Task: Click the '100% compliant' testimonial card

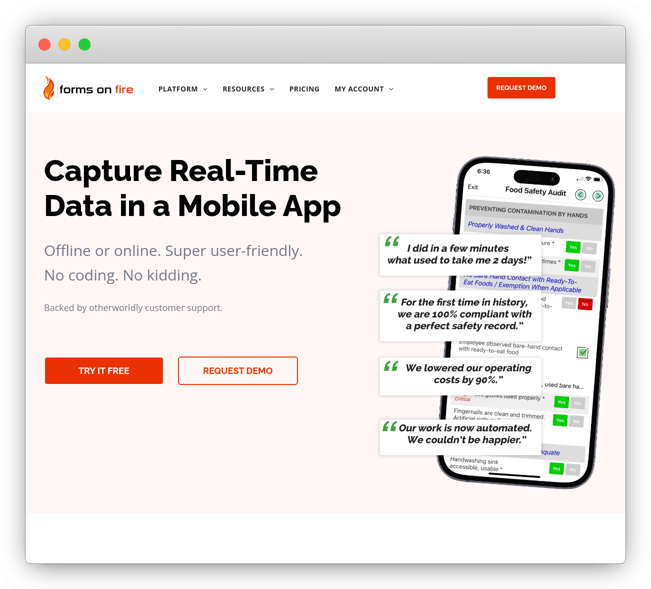Action: (460, 315)
